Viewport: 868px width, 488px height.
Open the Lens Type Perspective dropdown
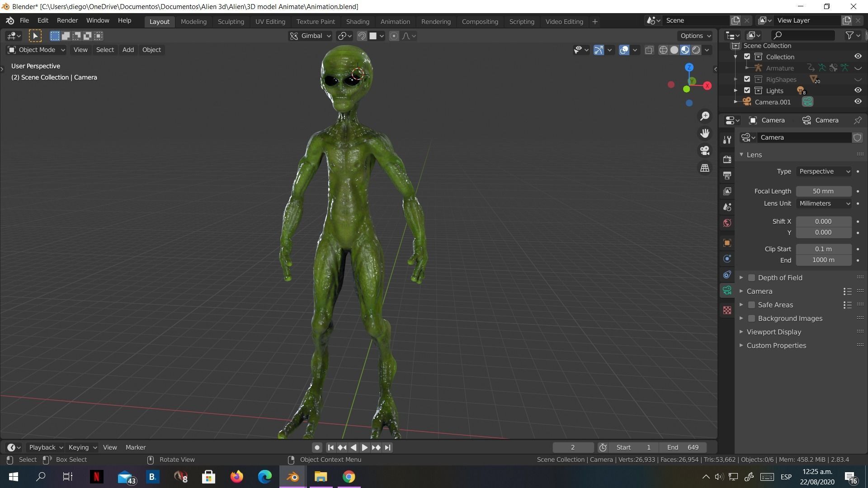[x=824, y=171]
